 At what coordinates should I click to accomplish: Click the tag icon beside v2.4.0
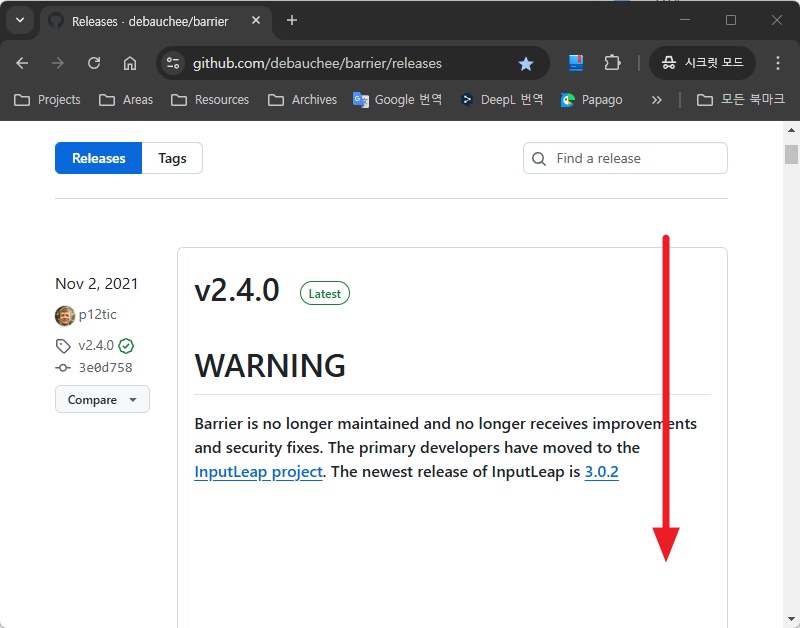click(63, 346)
